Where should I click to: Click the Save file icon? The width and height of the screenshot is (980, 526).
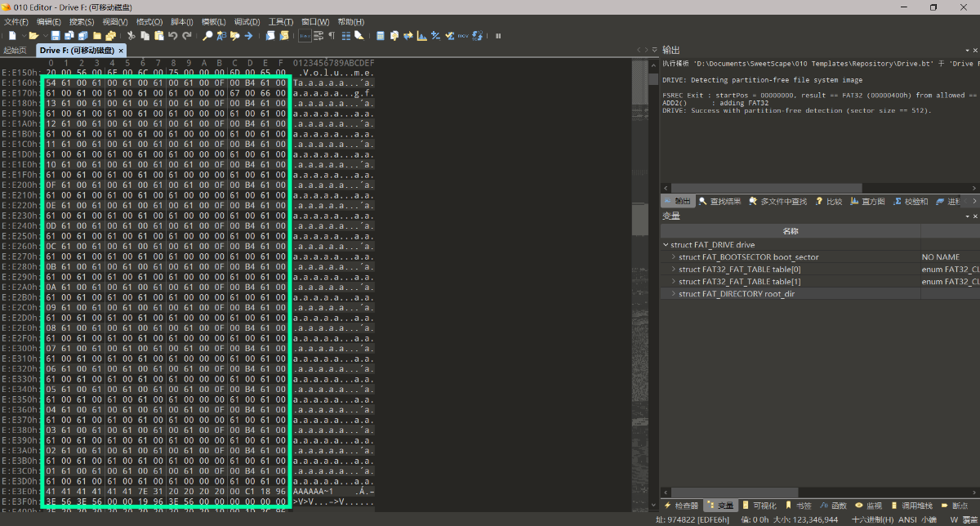[x=55, y=36]
